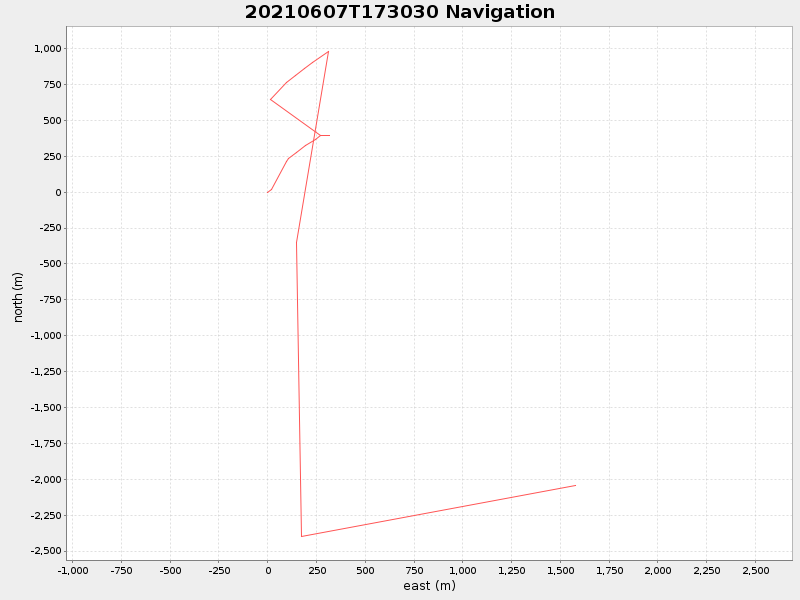Click the 'north (m)' axis label

[18, 297]
